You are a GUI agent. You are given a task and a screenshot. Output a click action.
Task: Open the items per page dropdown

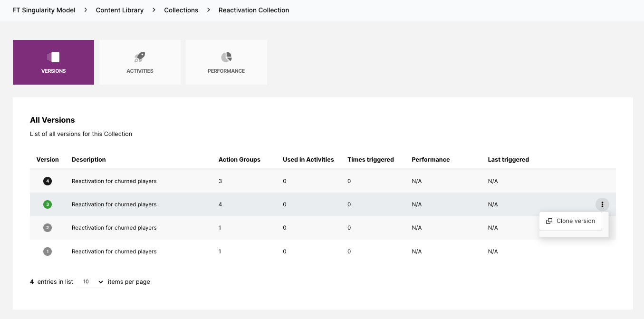[x=90, y=282]
